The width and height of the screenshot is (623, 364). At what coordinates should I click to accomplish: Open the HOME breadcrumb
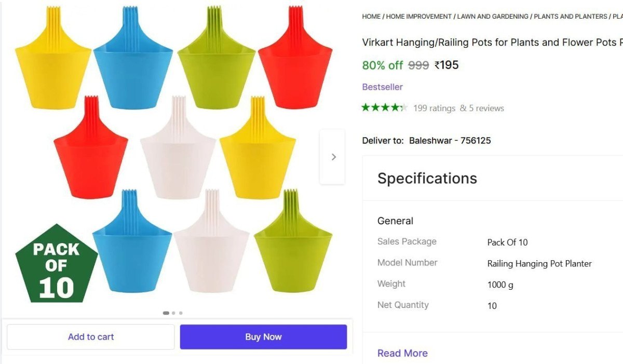coord(371,16)
